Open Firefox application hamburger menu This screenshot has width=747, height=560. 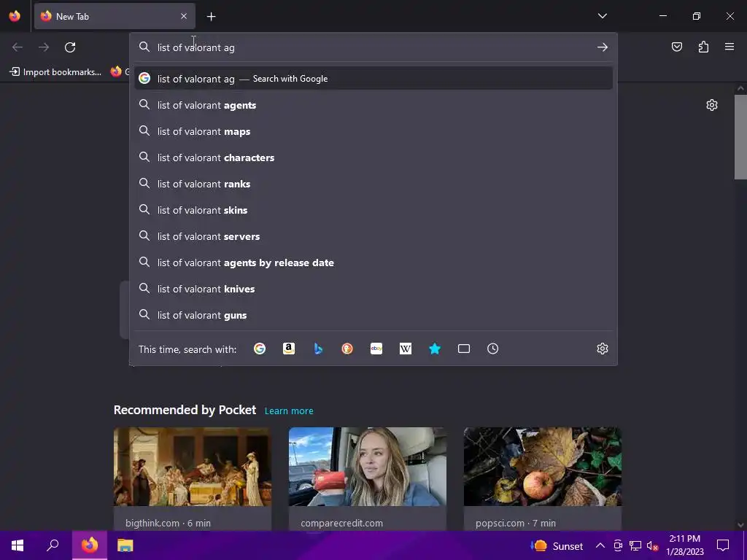pos(729,47)
